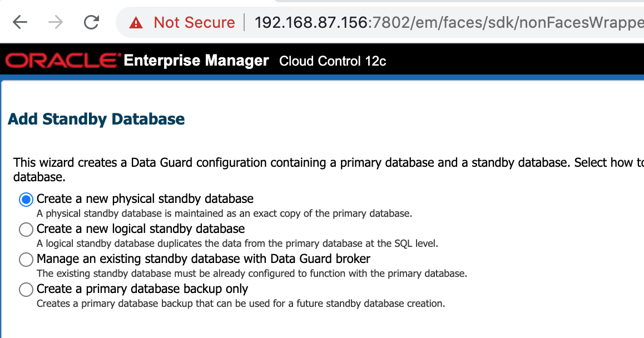Reload the current page
The height and width of the screenshot is (338, 644).
coord(91,22)
